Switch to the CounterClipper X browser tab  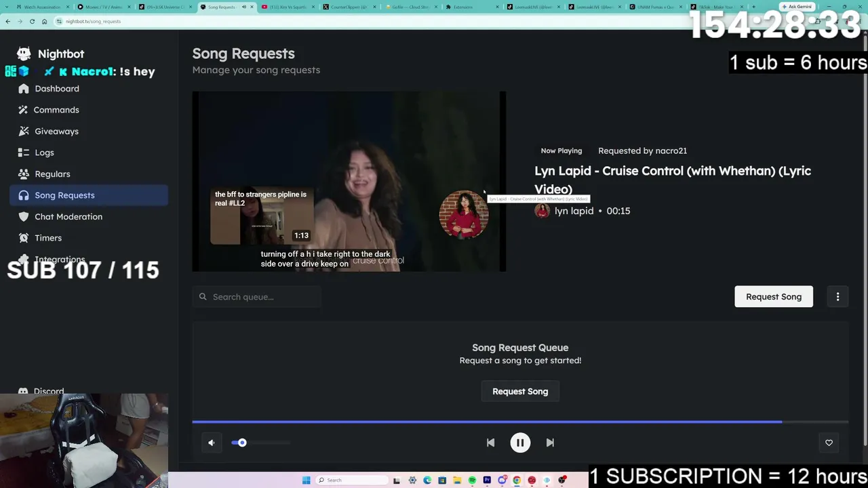(x=349, y=7)
